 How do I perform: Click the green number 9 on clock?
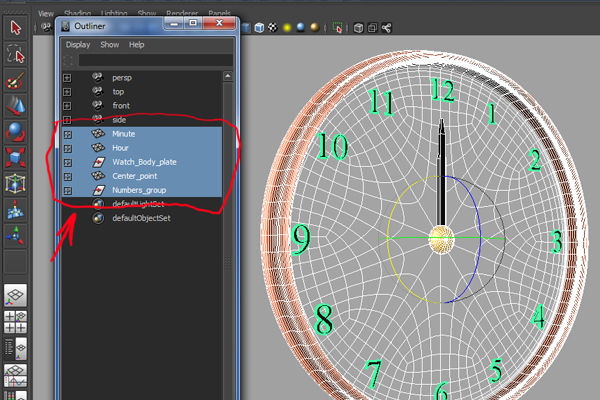[301, 239]
